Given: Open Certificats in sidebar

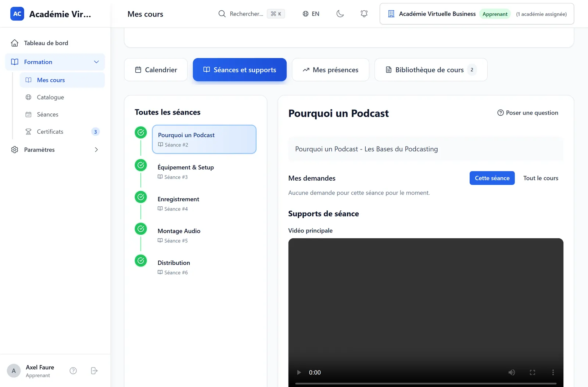Looking at the screenshot, I should pos(62,132).
